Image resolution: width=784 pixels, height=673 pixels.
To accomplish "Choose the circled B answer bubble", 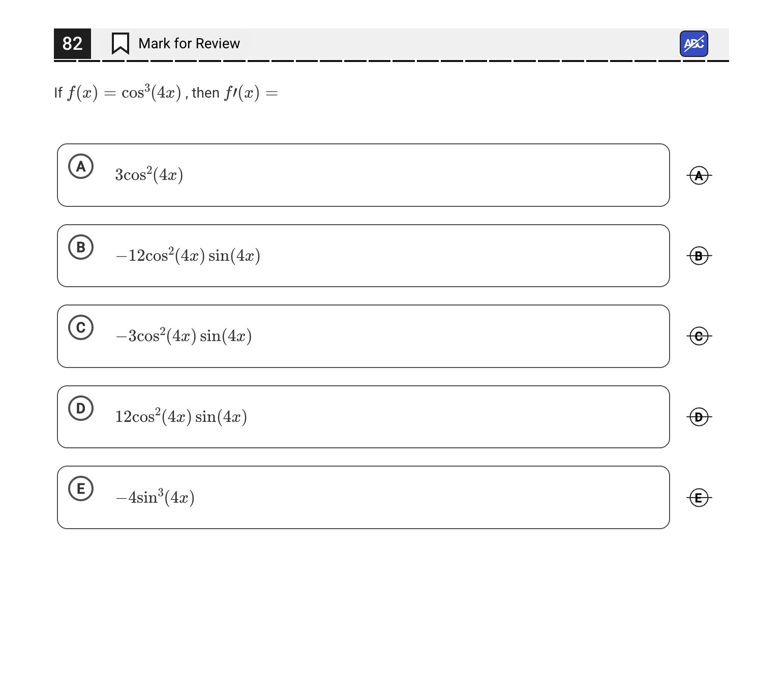I will tap(81, 247).
